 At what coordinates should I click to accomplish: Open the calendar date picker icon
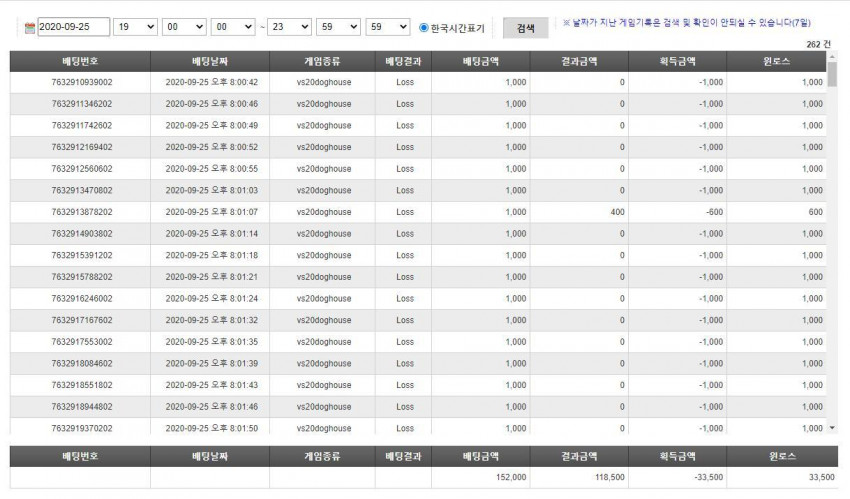(30, 28)
